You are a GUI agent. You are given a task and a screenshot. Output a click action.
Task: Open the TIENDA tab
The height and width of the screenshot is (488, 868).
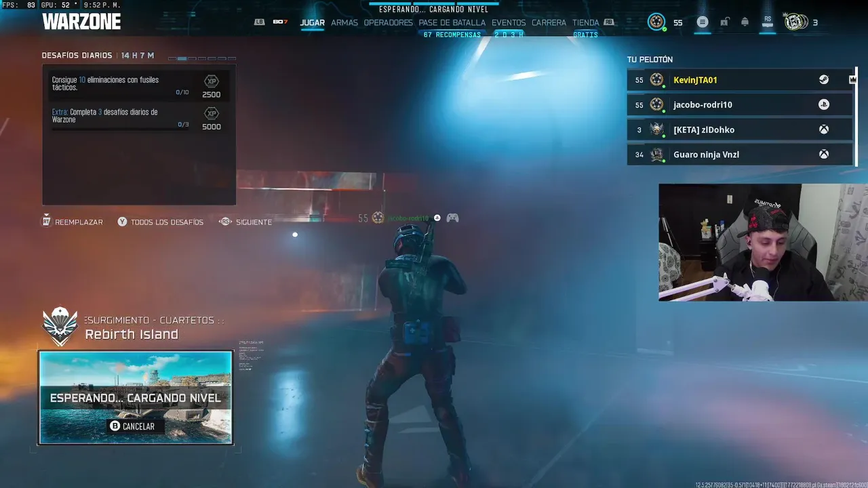[586, 22]
